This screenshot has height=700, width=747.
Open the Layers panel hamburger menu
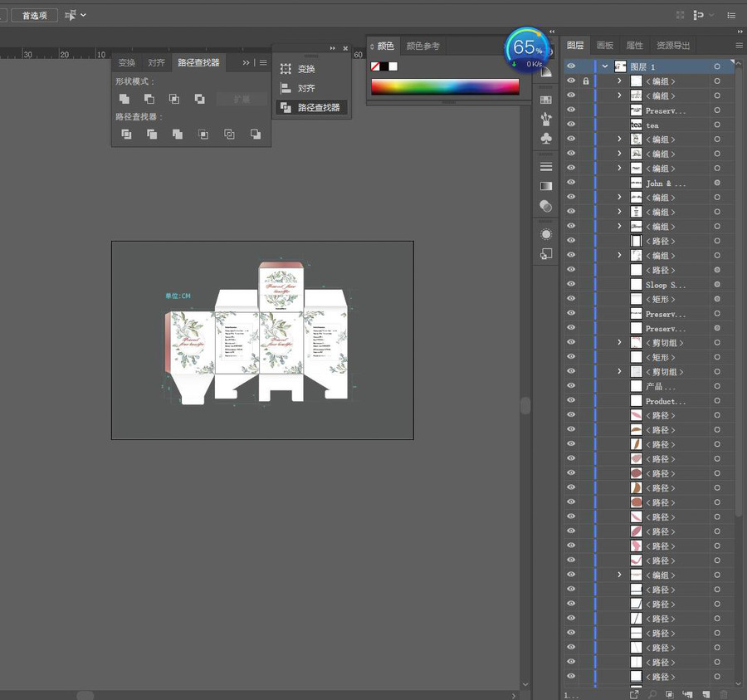point(739,46)
